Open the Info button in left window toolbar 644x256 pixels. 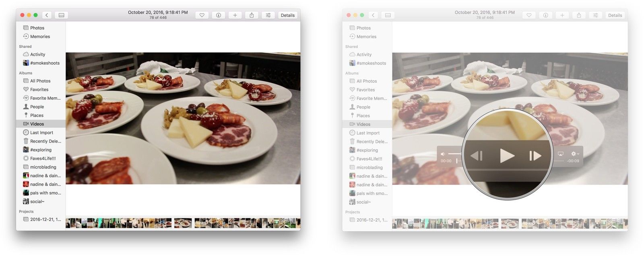[219, 15]
